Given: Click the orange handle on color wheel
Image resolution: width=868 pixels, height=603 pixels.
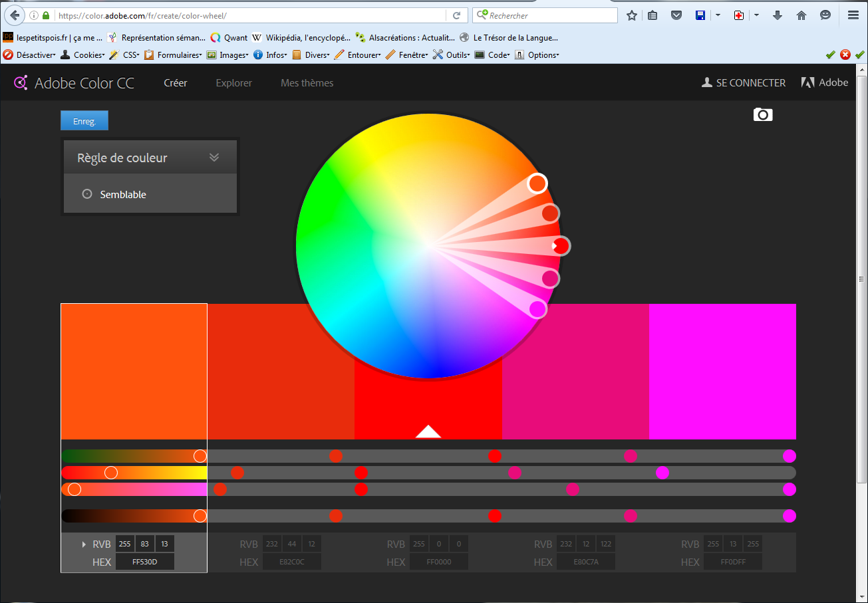Looking at the screenshot, I should [537, 183].
